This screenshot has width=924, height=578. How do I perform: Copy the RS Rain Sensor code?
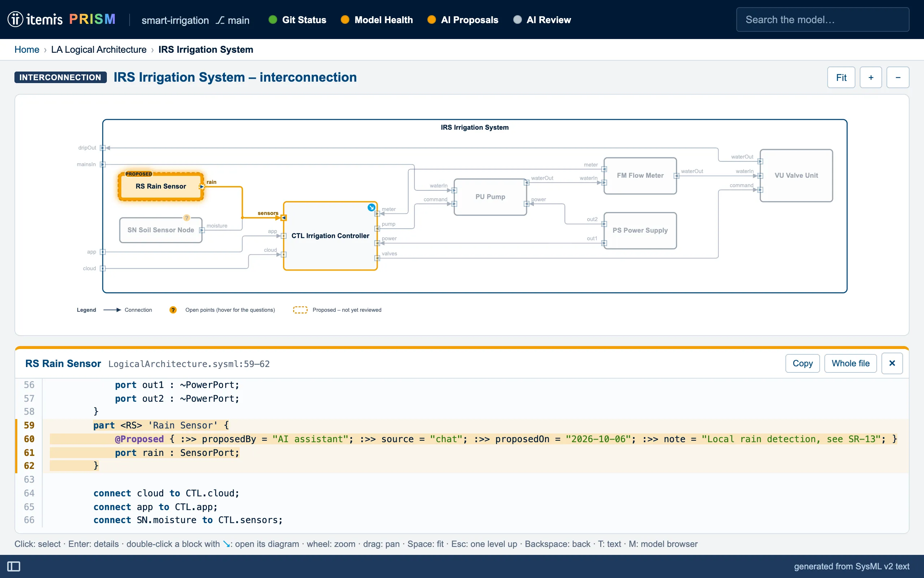803,363
